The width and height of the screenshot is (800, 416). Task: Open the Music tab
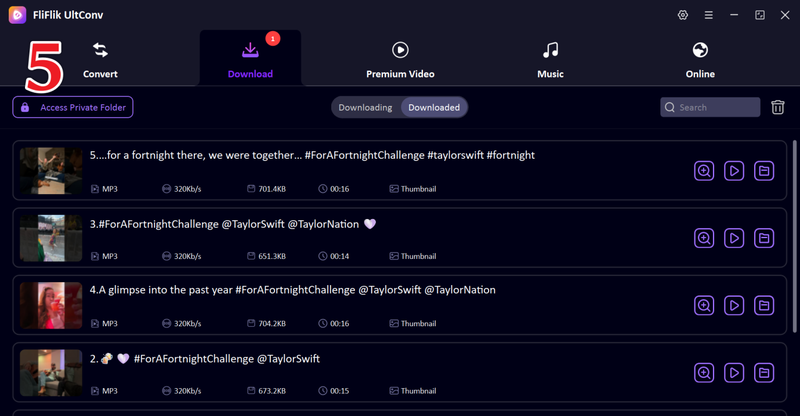coord(550,60)
